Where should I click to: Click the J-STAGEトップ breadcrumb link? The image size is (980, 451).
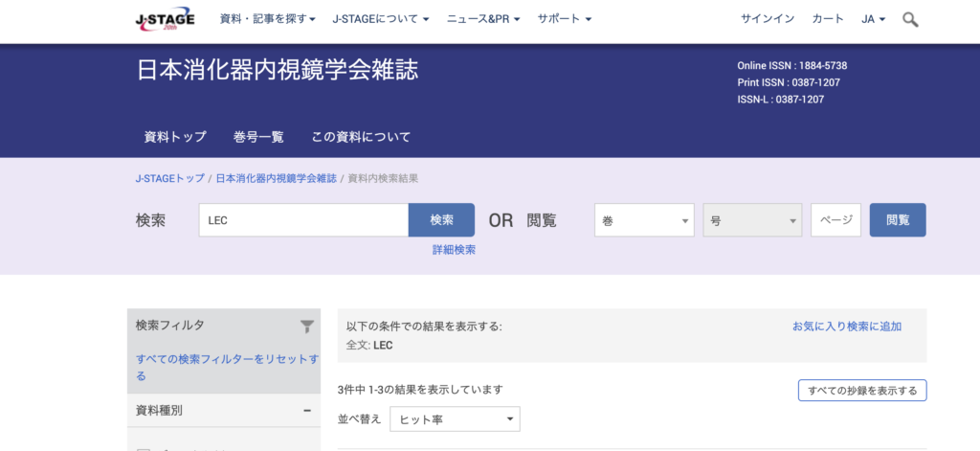click(170, 178)
